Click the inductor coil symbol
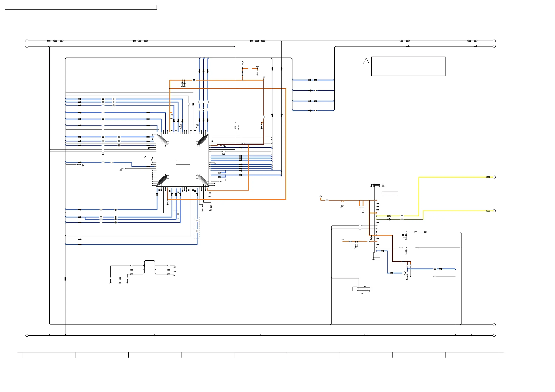The image size is (555, 392). 250,68
